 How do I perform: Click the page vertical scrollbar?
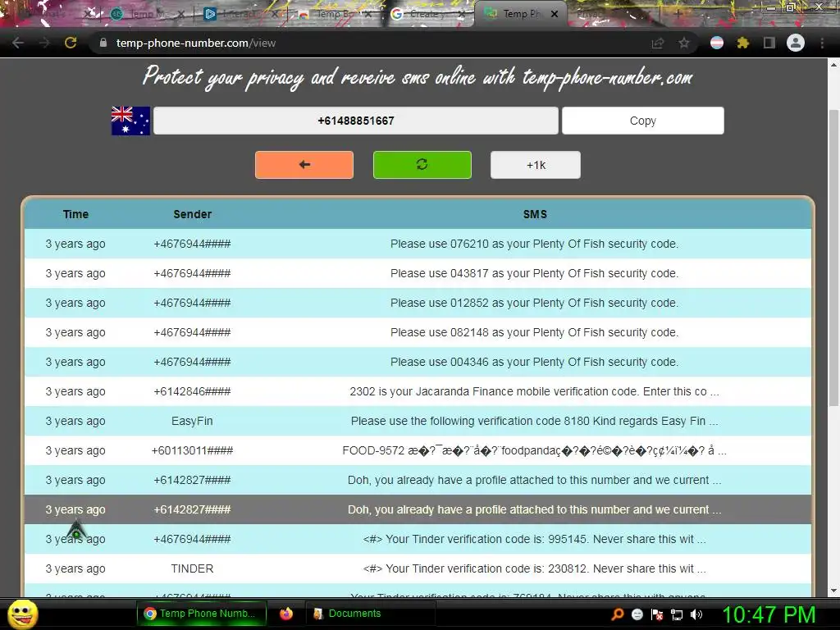833,257
